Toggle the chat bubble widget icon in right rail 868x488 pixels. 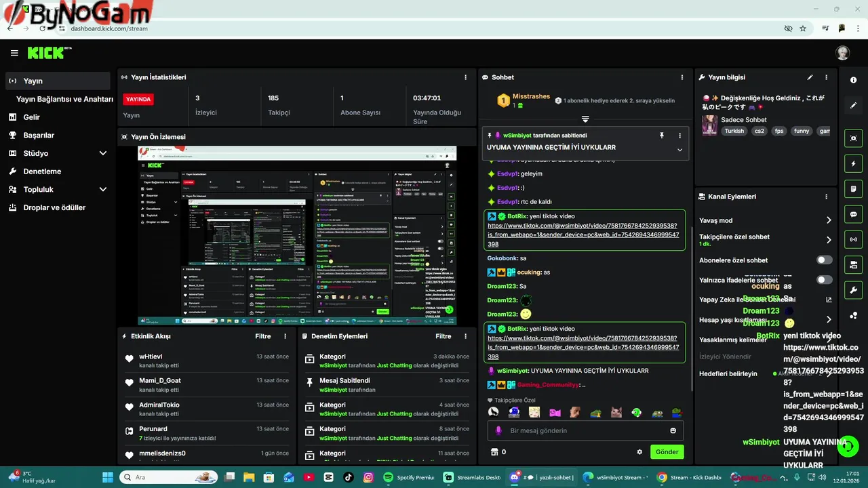coord(853,213)
